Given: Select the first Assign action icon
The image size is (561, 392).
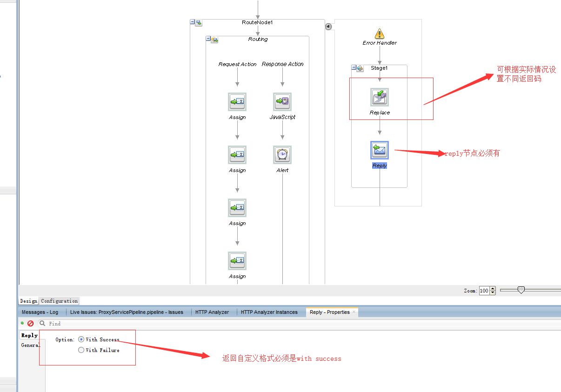Looking at the screenshot, I should pyautogui.click(x=237, y=102).
